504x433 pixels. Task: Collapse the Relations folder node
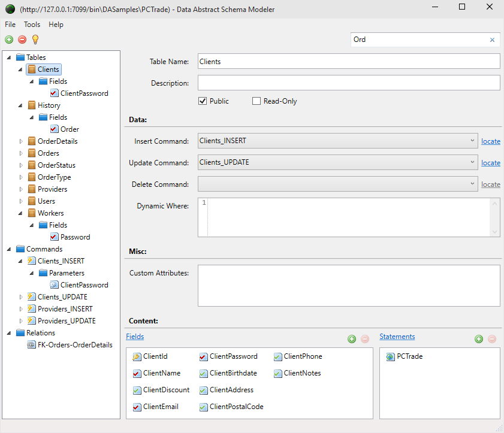pos(9,333)
